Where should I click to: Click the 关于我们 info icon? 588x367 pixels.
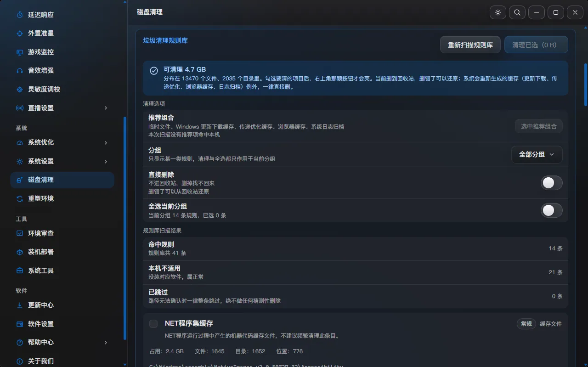click(20, 361)
